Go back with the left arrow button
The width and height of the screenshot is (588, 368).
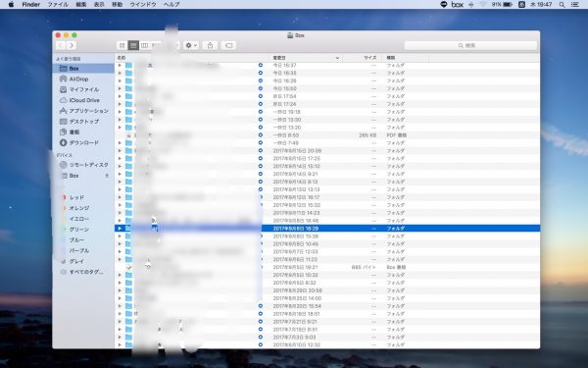(61, 45)
